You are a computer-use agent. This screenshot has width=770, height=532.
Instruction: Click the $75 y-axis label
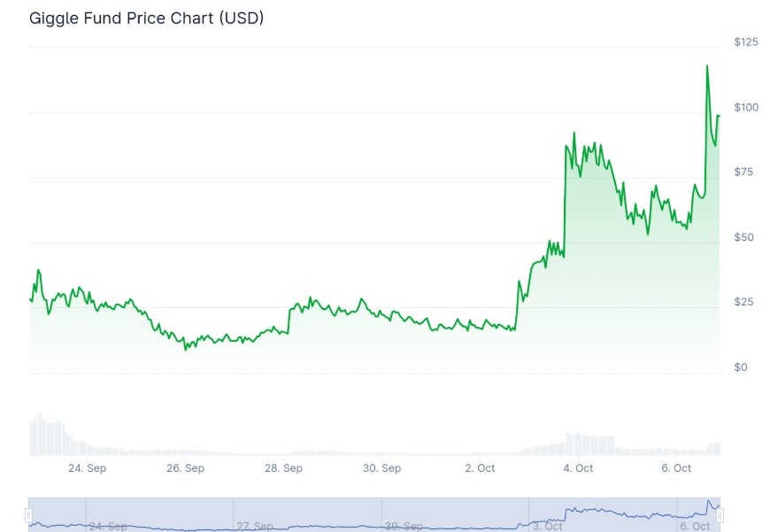[x=746, y=172]
